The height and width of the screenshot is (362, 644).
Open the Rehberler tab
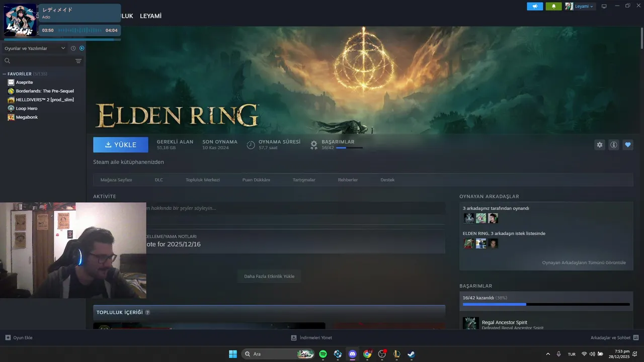pos(348,180)
